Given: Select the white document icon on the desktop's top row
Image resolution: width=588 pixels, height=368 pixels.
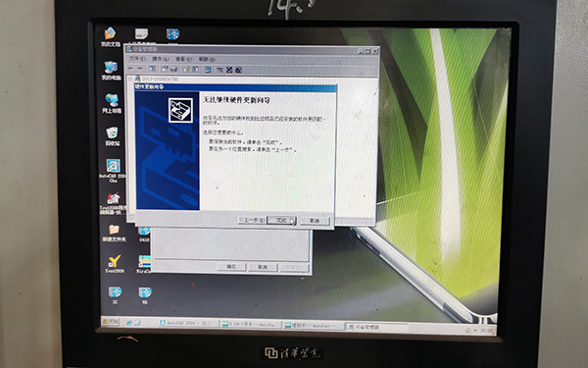Looking at the screenshot, I should [141, 35].
